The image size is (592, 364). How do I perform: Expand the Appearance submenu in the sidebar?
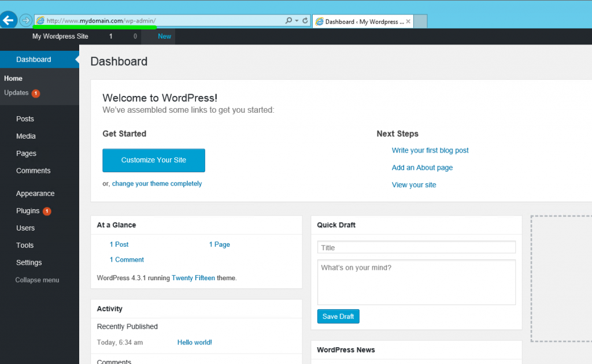(36, 193)
